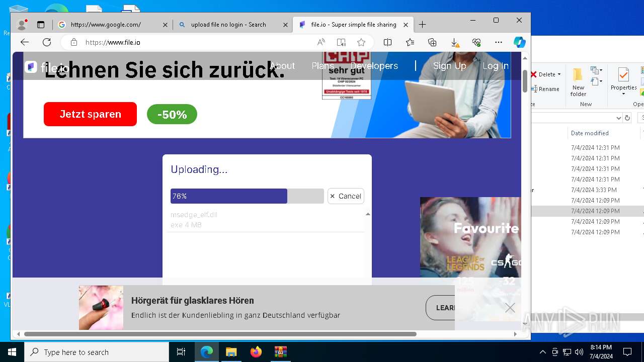Click the file.io logo
Image resolution: width=644 pixels, height=362 pixels.
click(46, 67)
